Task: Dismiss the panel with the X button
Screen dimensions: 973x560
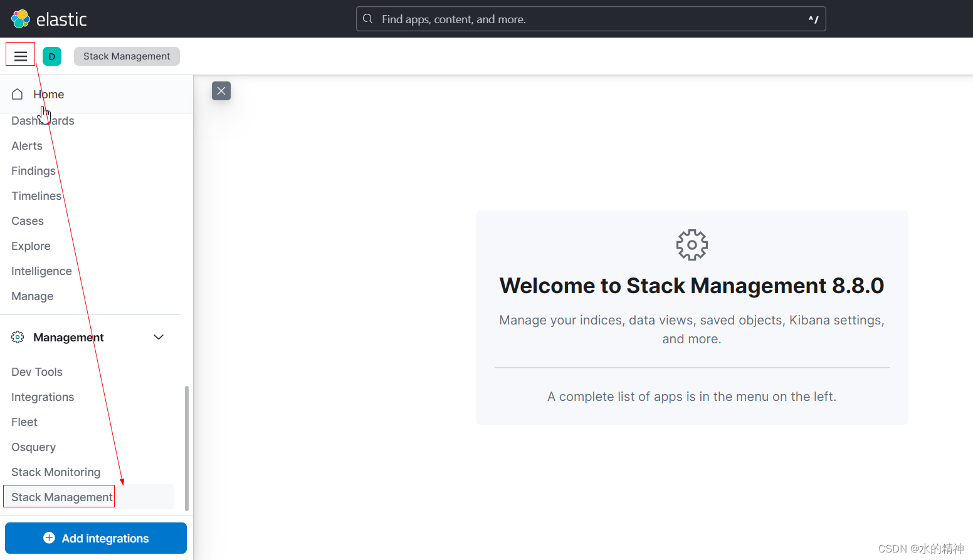Action: (x=221, y=91)
